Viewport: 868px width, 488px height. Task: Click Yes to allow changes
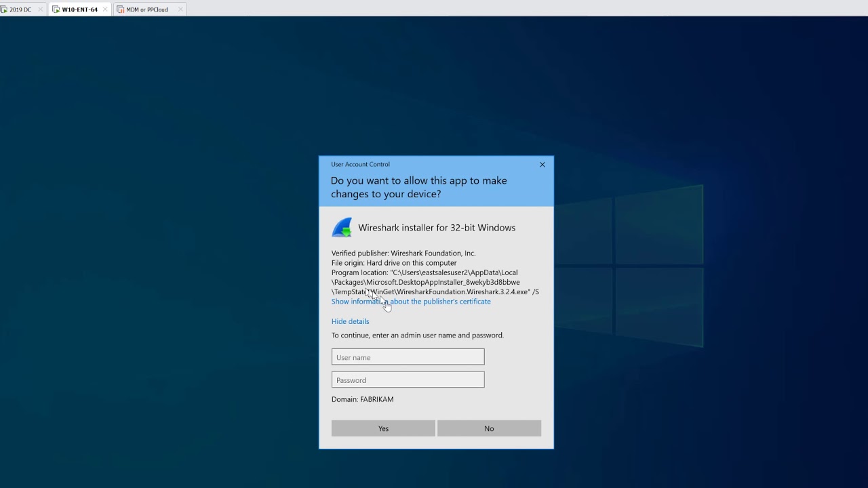(383, 428)
